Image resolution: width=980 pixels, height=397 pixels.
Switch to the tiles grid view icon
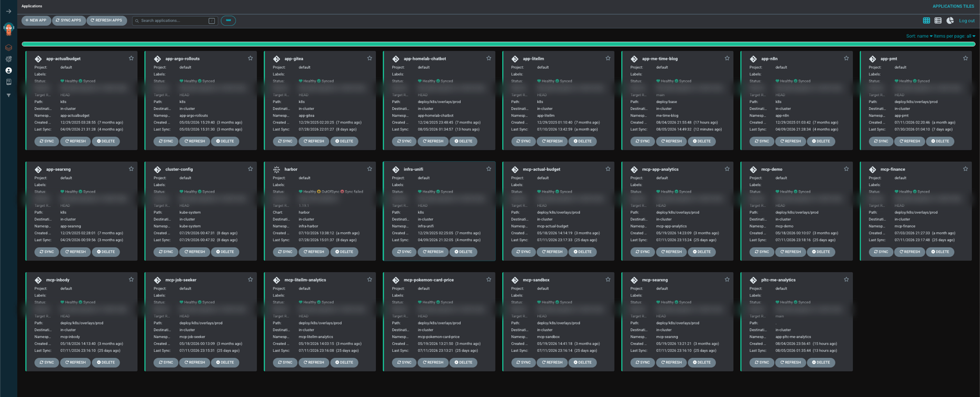click(x=926, y=21)
